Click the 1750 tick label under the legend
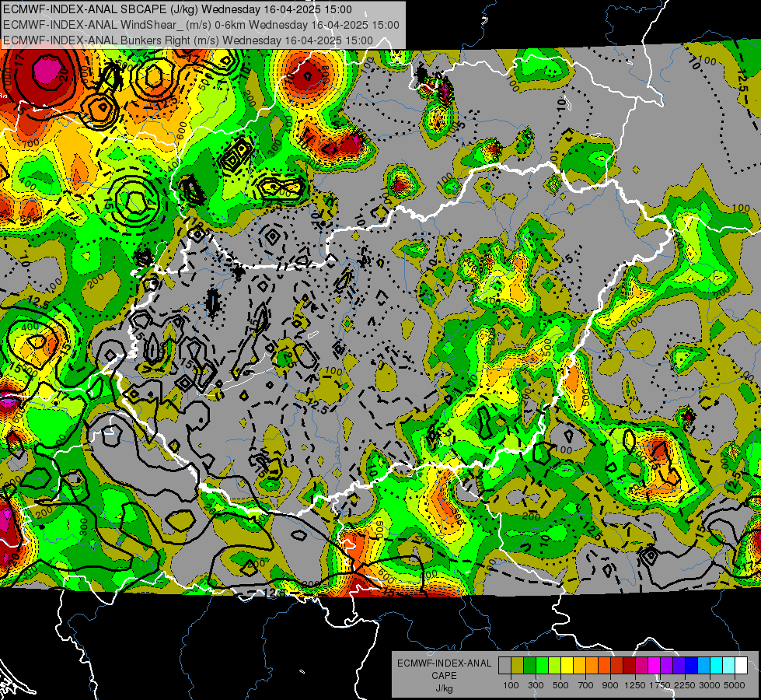Viewport: 761px width, 700px height. [x=661, y=685]
